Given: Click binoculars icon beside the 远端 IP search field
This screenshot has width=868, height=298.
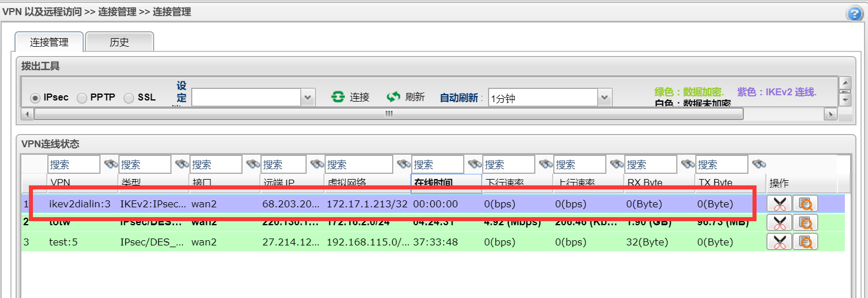Looking at the screenshot, I should 317,165.
